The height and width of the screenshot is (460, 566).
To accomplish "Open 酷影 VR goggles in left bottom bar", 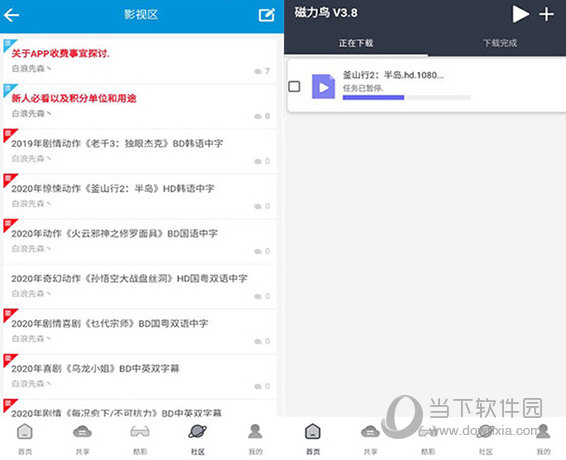I will [x=140, y=439].
